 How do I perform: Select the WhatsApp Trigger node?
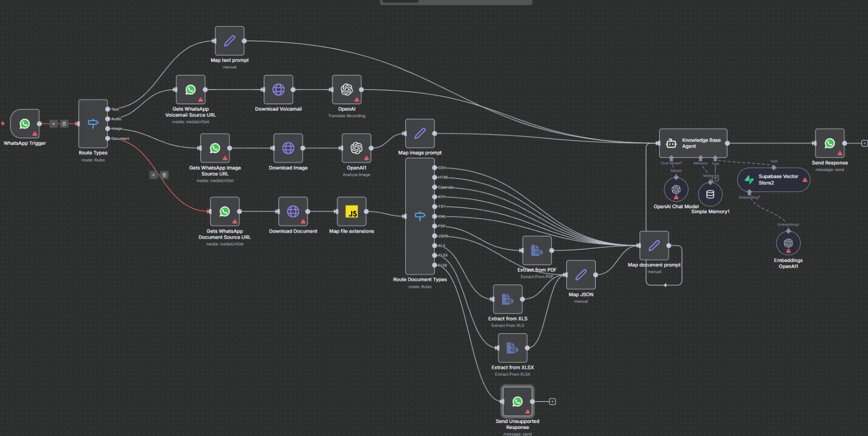click(x=25, y=124)
